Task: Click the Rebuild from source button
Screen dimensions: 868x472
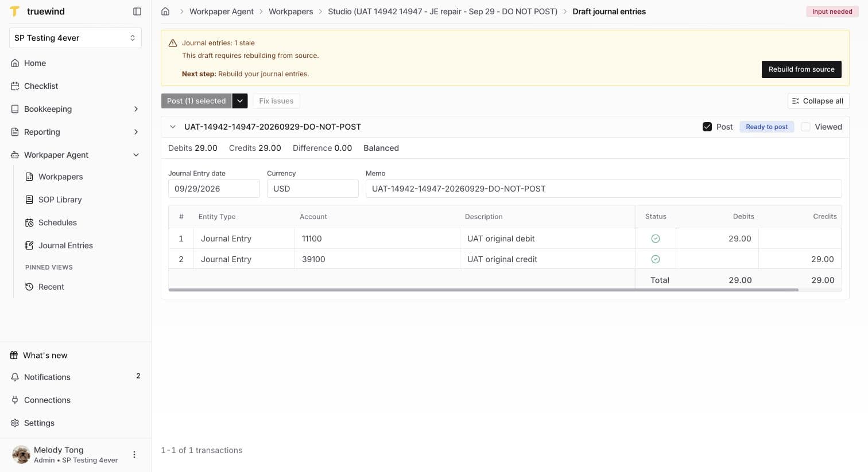Action: [801, 69]
